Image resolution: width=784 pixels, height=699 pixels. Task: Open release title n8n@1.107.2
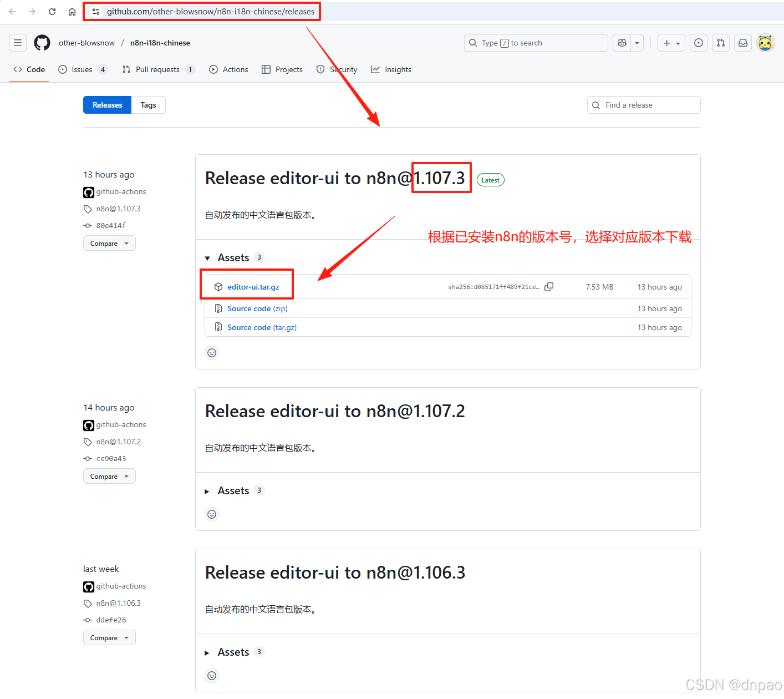click(335, 411)
